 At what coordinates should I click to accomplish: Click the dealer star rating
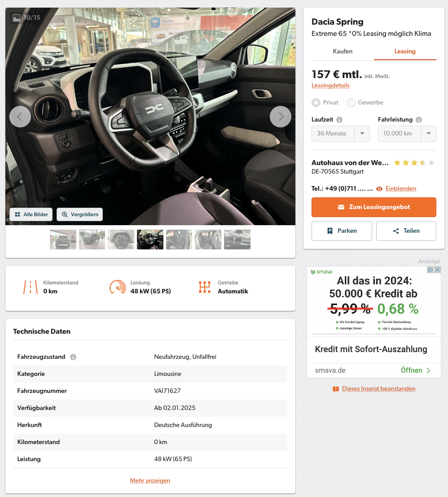point(414,163)
